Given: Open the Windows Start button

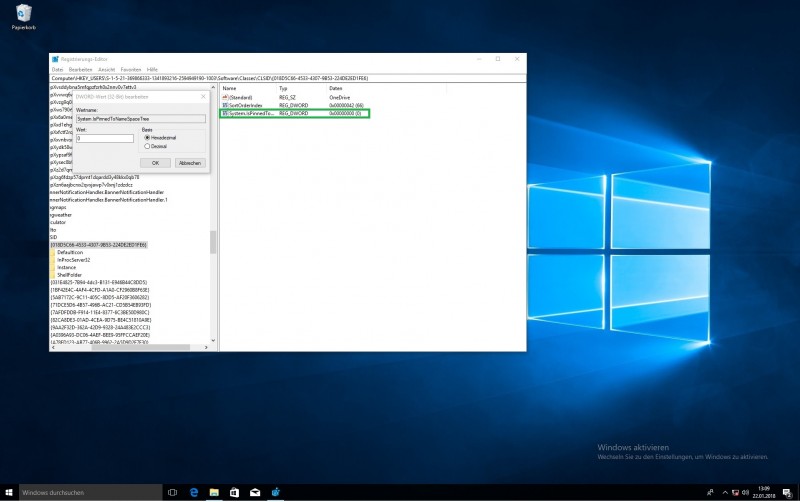Looking at the screenshot, I should click(9, 493).
